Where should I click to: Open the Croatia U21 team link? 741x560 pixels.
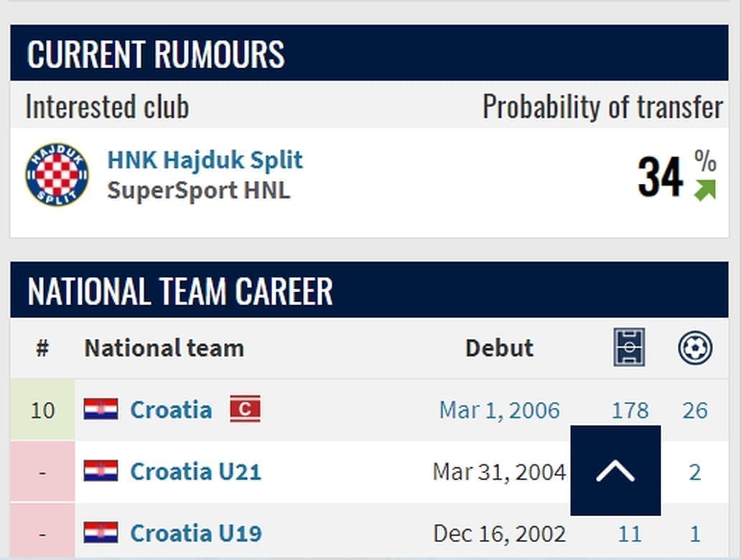pos(195,472)
